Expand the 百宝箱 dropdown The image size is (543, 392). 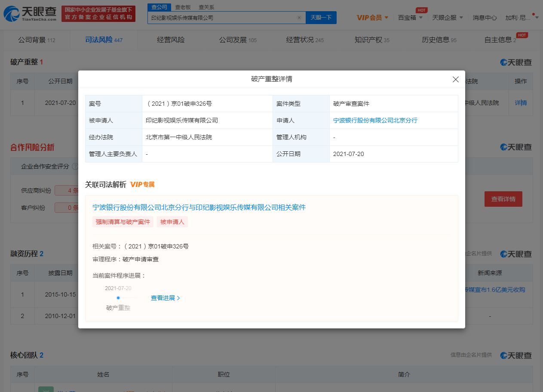410,18
